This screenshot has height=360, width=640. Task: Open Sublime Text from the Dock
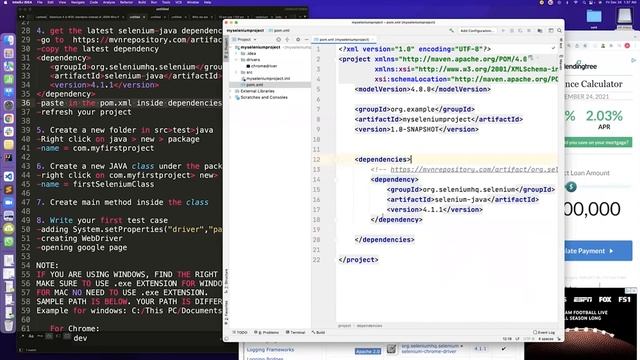click(x=9, y=189)
